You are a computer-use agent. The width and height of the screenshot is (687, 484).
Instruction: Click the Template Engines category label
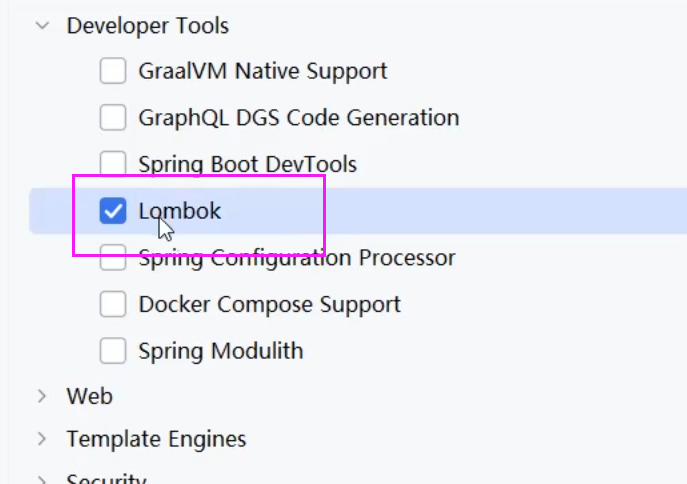tap(156, 439)
